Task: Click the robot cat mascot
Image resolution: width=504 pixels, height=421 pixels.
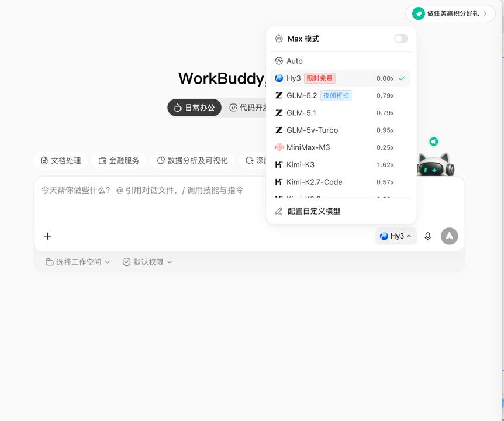Action: (x=436, y=164)
